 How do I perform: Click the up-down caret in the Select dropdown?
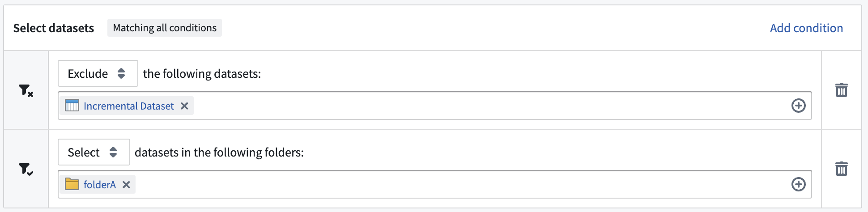click(113, 152)
